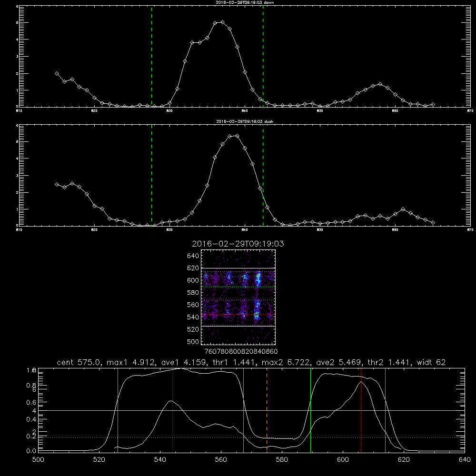The height and width of the screenshot is (476, 476).
Task: Click the left green dashed line in dusk plot
Action: coord(151,176)
